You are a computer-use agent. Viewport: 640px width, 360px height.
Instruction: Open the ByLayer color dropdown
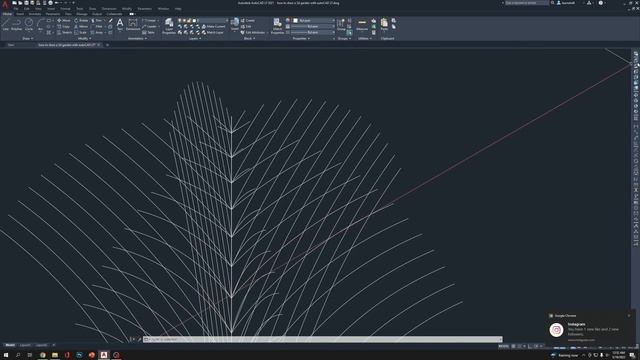(313, 20)
